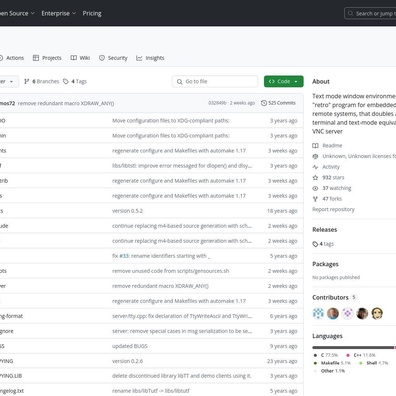The height and width of the screenshot is (396, 396).
Task: Open the second contributor's photo avatar
Action: (333, 313)
